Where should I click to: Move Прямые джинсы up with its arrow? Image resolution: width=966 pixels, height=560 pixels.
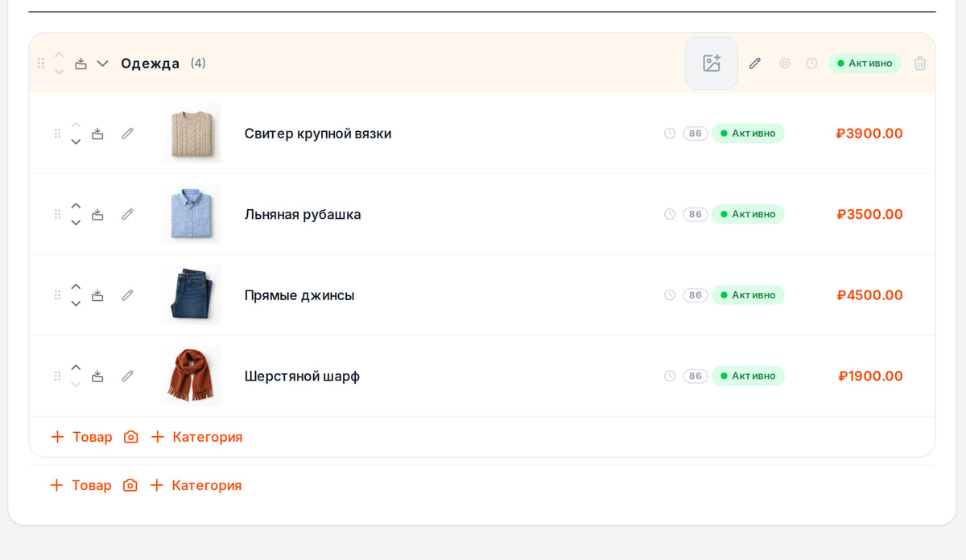[x=76, y=286]
